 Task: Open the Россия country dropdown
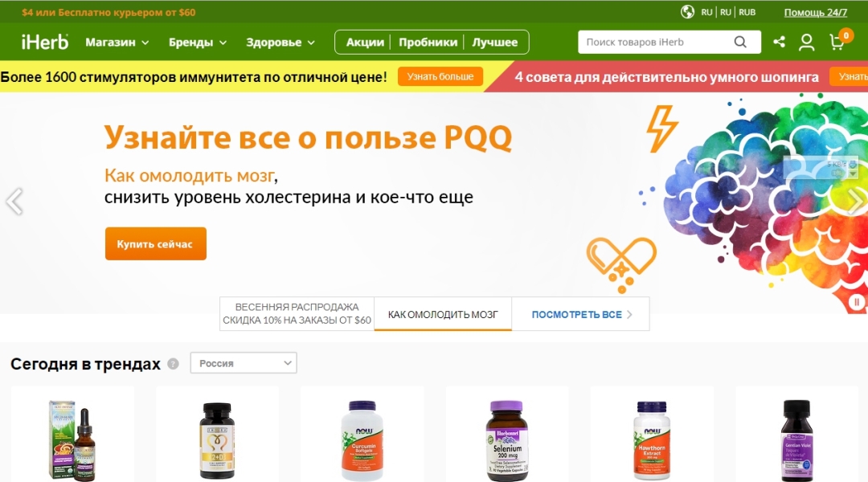244,363
